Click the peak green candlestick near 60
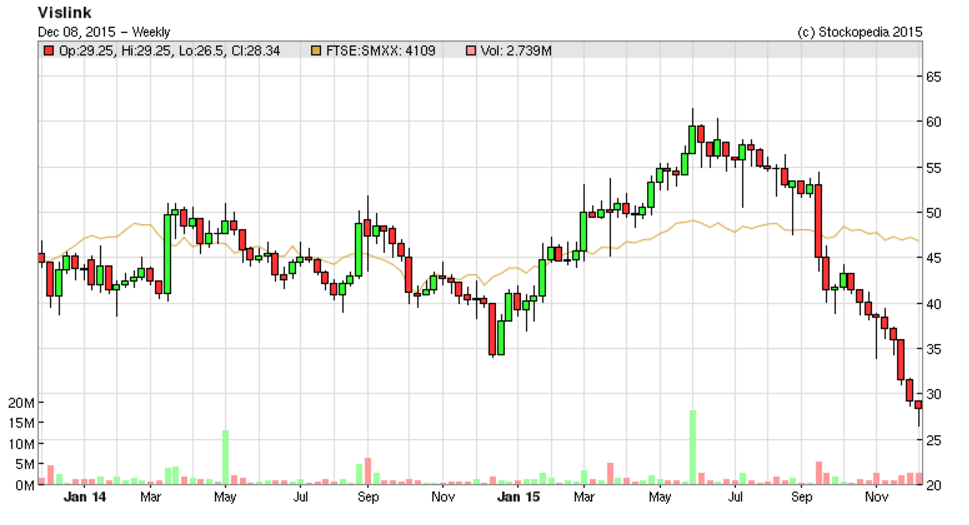 coord(693,140)
